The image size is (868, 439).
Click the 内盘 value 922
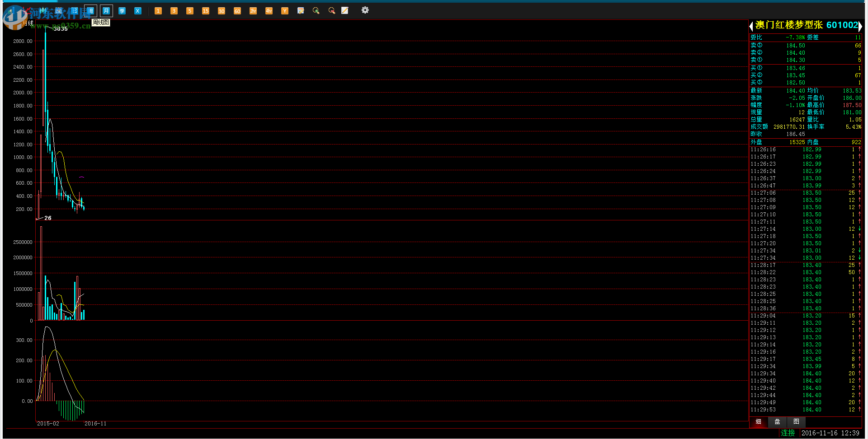click(x=856, y=142)
